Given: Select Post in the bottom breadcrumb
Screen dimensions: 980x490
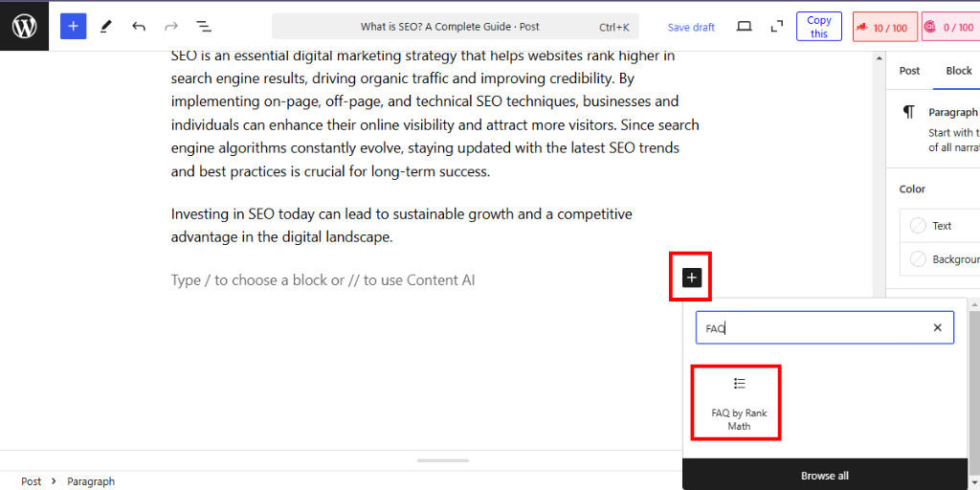Looking at the screenshot, I should point(31,481).
